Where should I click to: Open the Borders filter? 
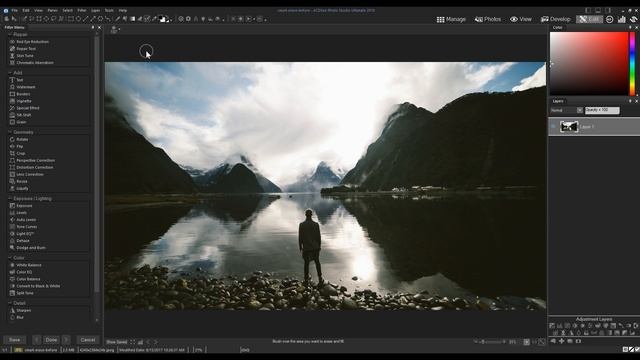point(20,94)
